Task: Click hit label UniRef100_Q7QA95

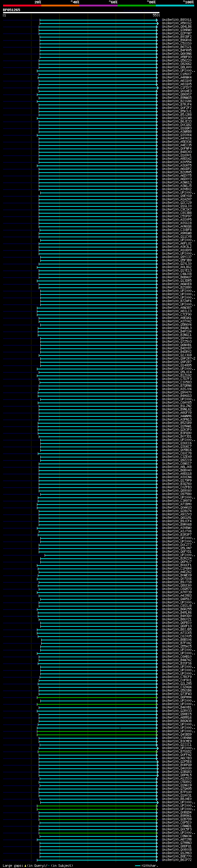Action: point(176,789)
